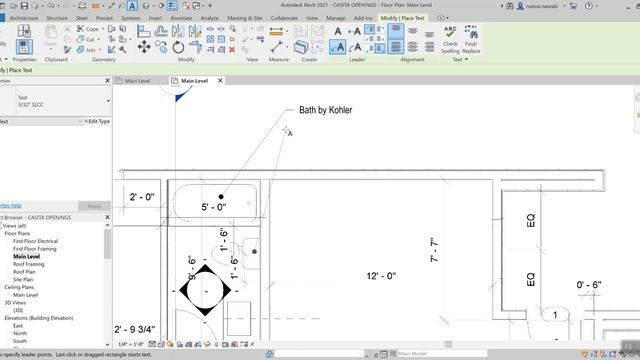
Task: Expand the Text panel dropdown arrow
Action: pos(466,60)
